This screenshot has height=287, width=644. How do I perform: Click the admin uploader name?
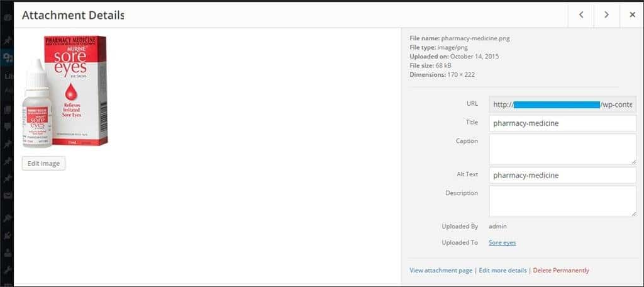[x=497, y=226]
